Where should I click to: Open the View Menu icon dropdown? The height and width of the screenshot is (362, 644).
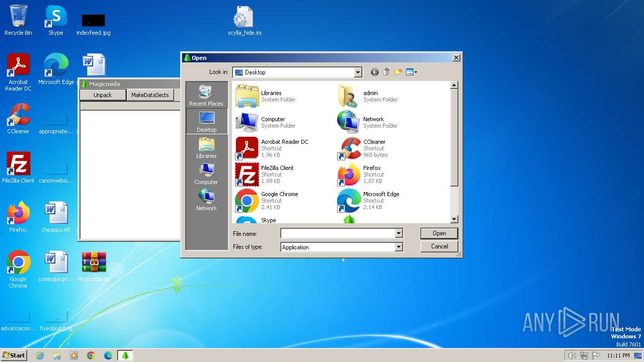pyautogui.click(x=412, y=72)
